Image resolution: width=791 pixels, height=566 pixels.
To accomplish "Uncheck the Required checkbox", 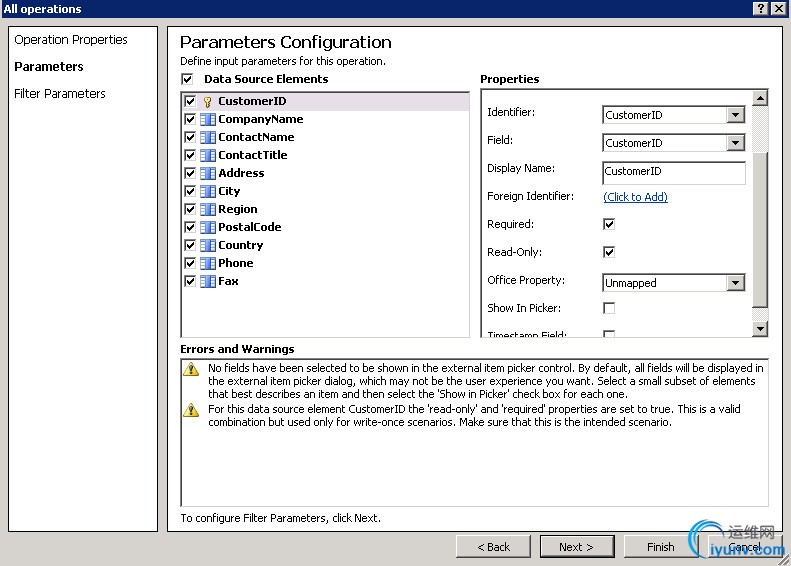I will (x=609, y=225).
